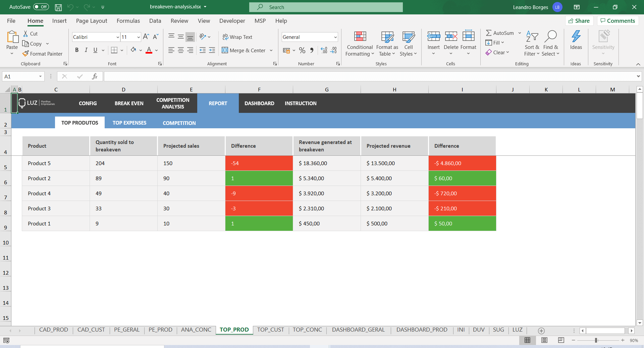Viewport: 644px width, 348px height.
Task: Click the Format Painter brush icon
Action: 25,54
